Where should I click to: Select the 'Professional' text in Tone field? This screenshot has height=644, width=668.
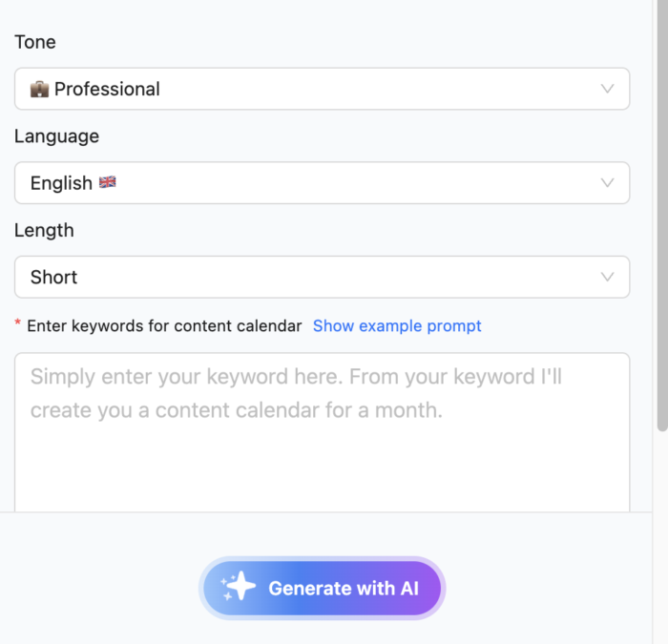click(x=107, y=89)
